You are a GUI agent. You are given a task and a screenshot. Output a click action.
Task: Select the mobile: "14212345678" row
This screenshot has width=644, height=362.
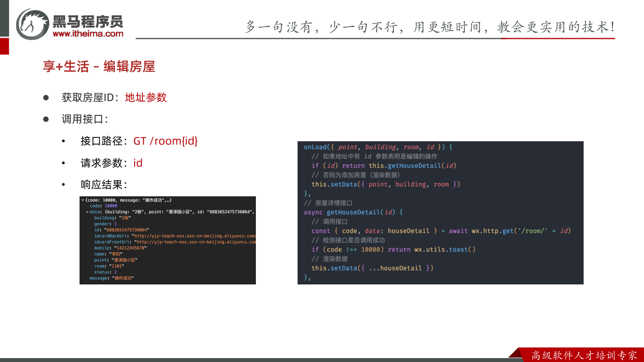click(120, 248)
